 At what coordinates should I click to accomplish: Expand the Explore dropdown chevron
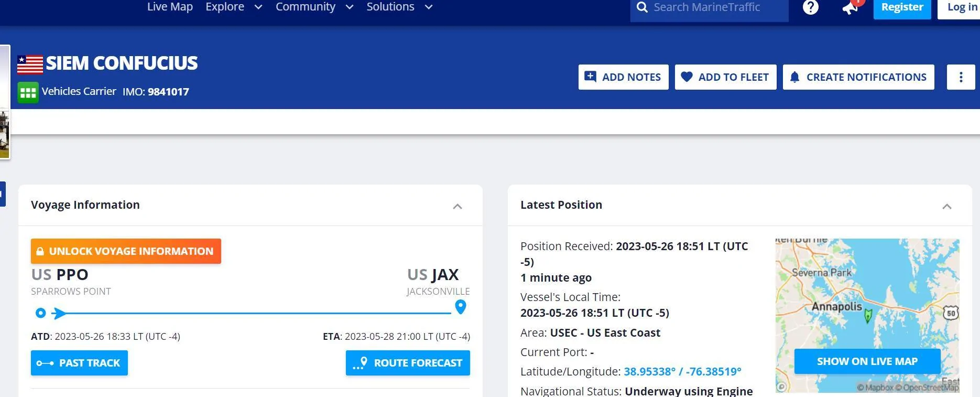coord(258,7)
